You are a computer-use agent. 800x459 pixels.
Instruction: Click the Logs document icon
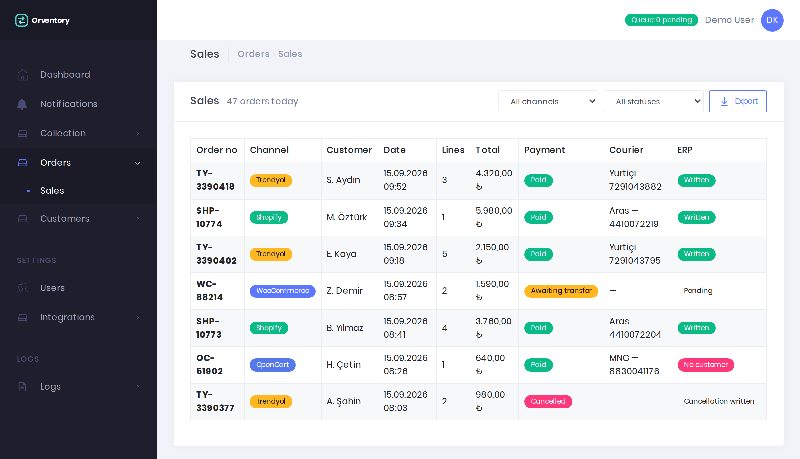(x=22, y=387)
